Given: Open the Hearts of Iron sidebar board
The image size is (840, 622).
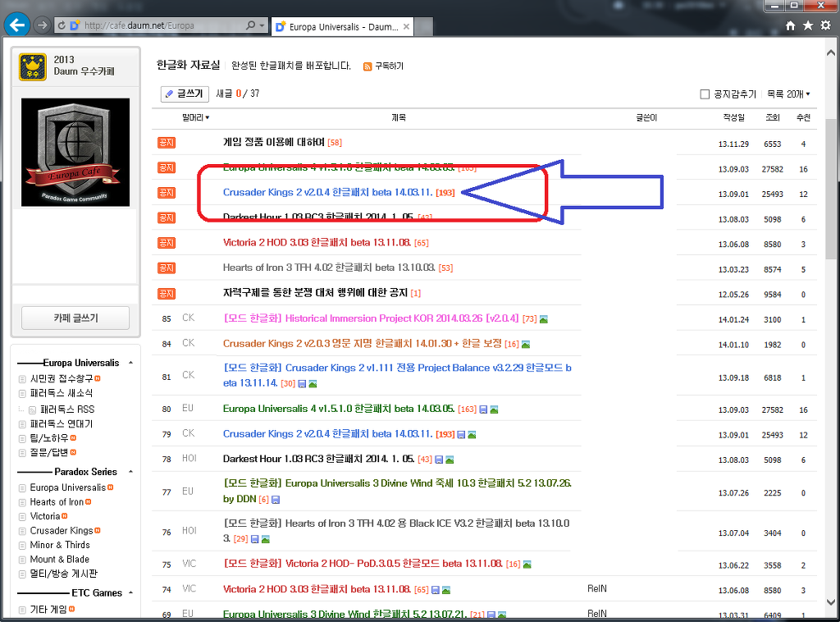Looking at the screenshot, I should point(57,502).
